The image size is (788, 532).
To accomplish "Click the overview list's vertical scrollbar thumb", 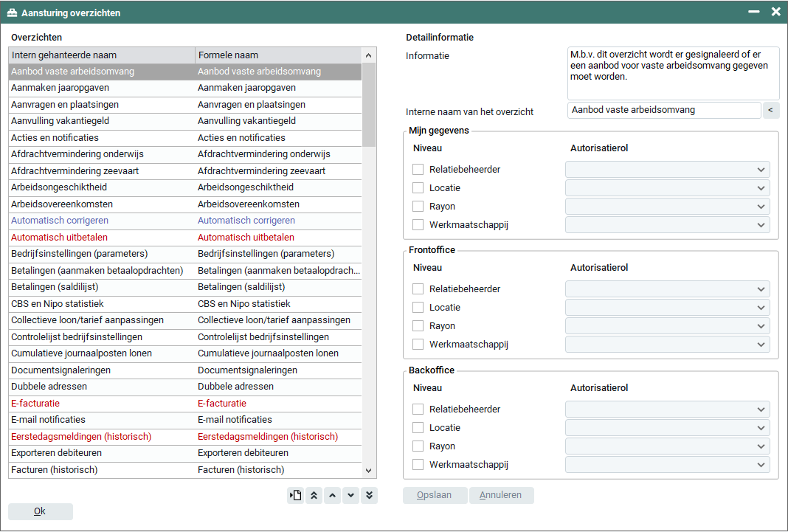I will click(x=369, y=105).
